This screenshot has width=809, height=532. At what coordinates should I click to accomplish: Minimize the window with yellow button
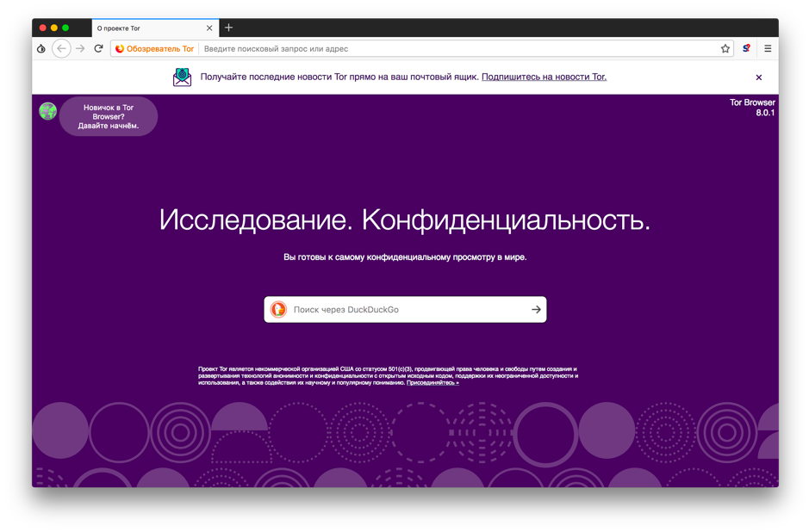(x=54, y=28)
